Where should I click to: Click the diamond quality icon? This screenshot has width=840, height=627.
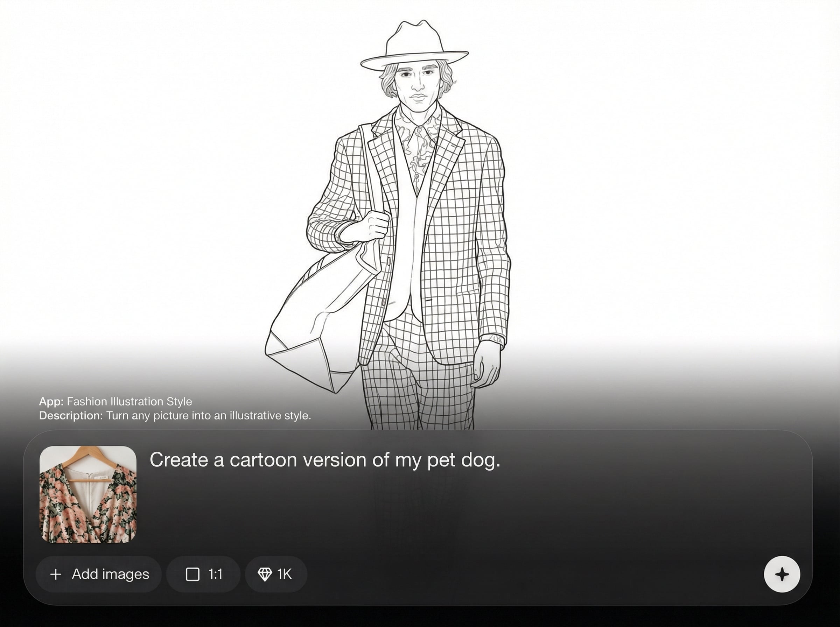[x=265, y=574]
